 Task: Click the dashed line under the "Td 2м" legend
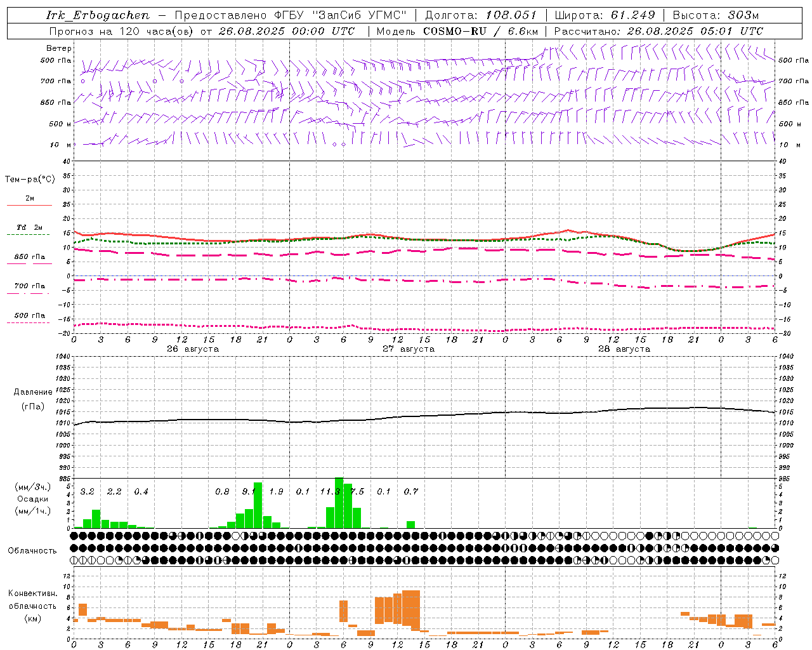(x=28, y=235)
